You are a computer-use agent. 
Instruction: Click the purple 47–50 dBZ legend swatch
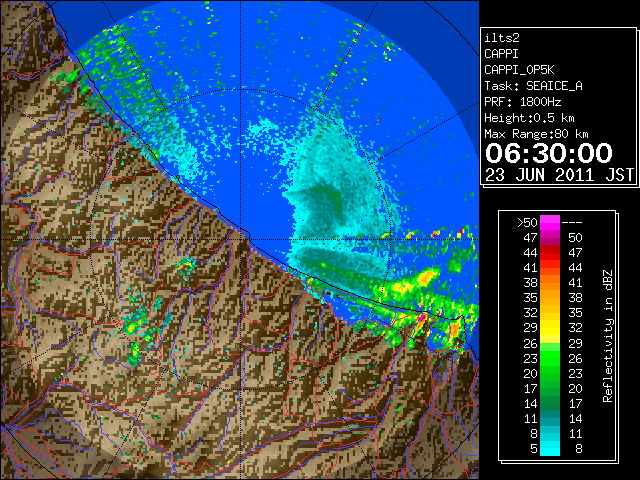(549, 238)
